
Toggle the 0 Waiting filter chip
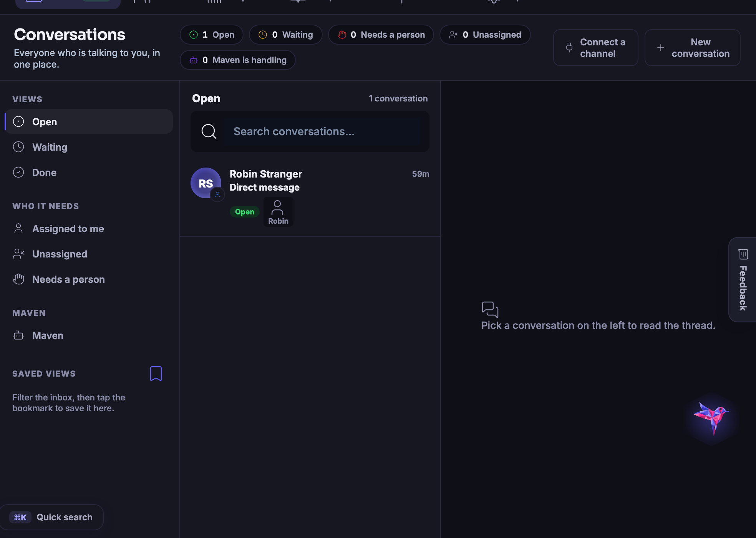click(285, 35)
